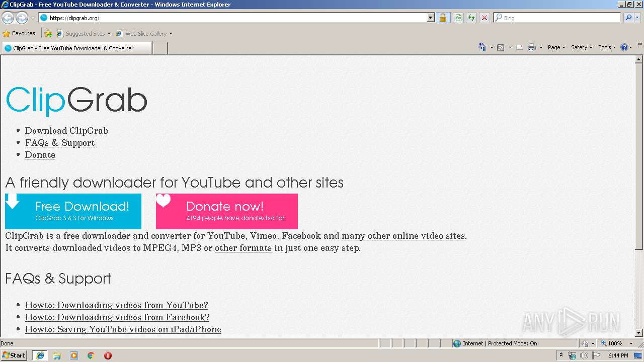Click the volume speaker tray icon
This screenshot has width=644, height=362.
(x=584, y=355)
